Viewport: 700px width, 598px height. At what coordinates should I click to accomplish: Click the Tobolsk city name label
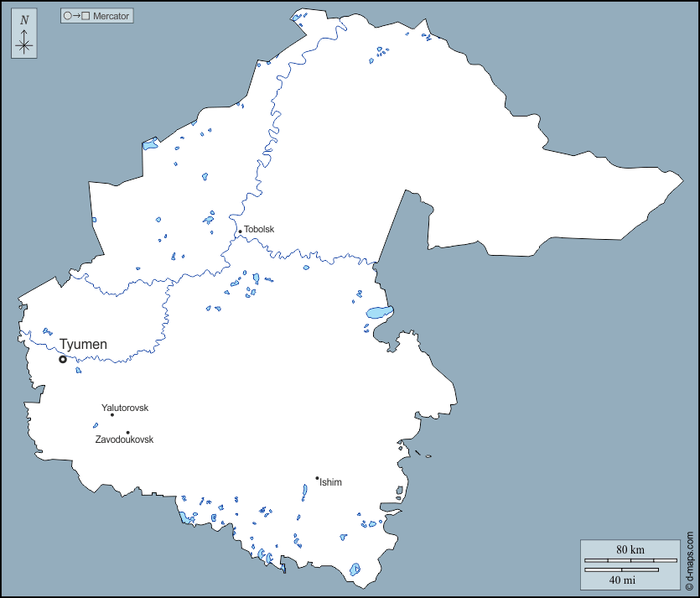259,229
